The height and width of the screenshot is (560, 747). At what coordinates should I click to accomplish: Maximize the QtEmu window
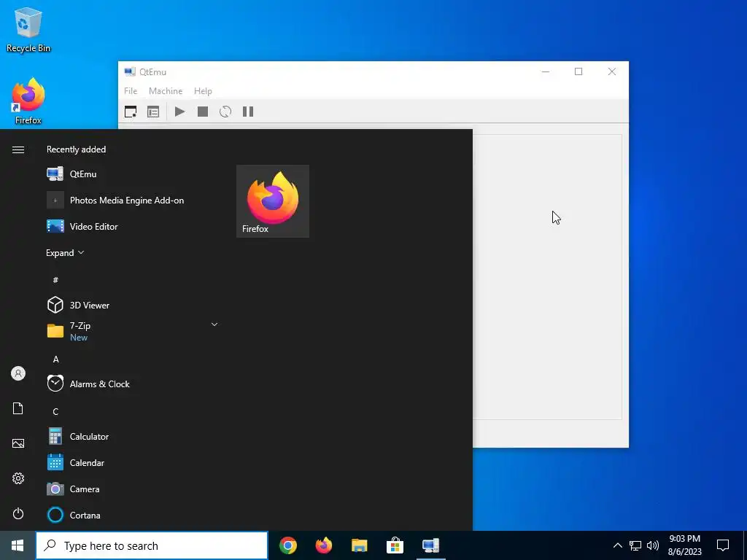(x=578, y=71)
